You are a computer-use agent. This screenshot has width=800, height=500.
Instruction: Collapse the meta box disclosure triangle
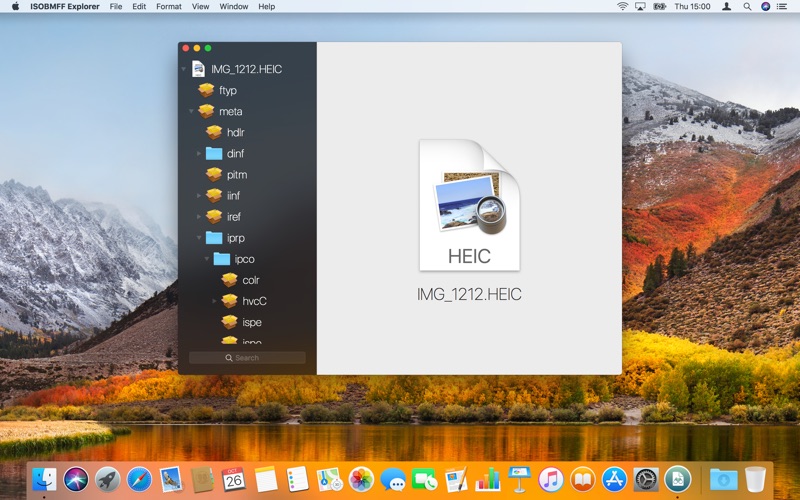click(191, 111)
